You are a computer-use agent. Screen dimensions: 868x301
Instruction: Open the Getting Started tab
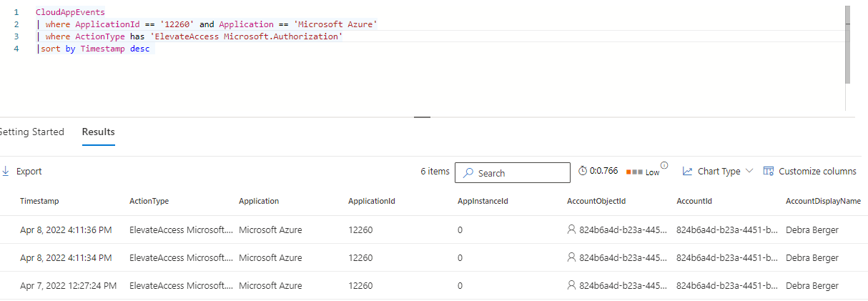tap(31, 132)
